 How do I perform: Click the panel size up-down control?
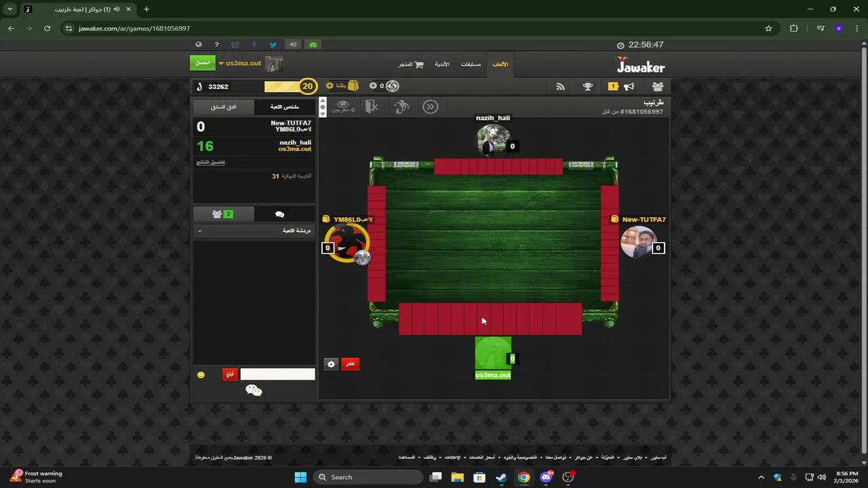[x=323, y=106]
